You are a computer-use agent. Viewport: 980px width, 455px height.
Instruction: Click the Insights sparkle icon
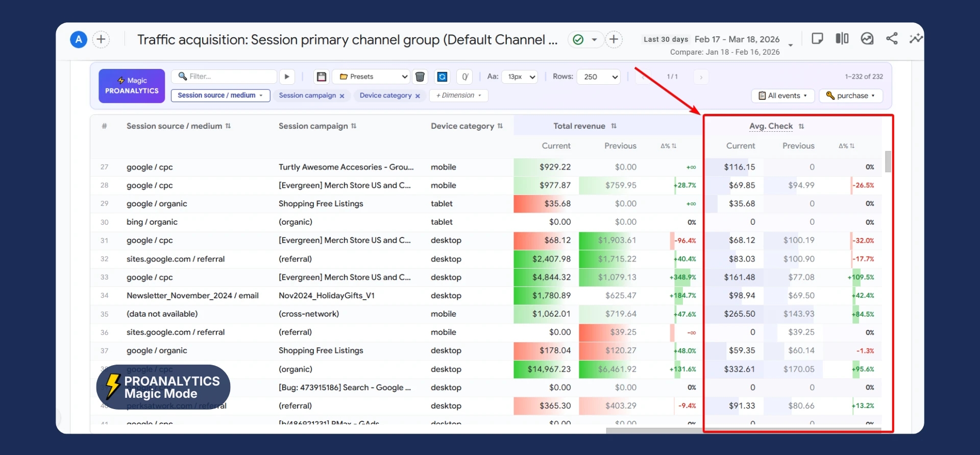click(916, 39)
